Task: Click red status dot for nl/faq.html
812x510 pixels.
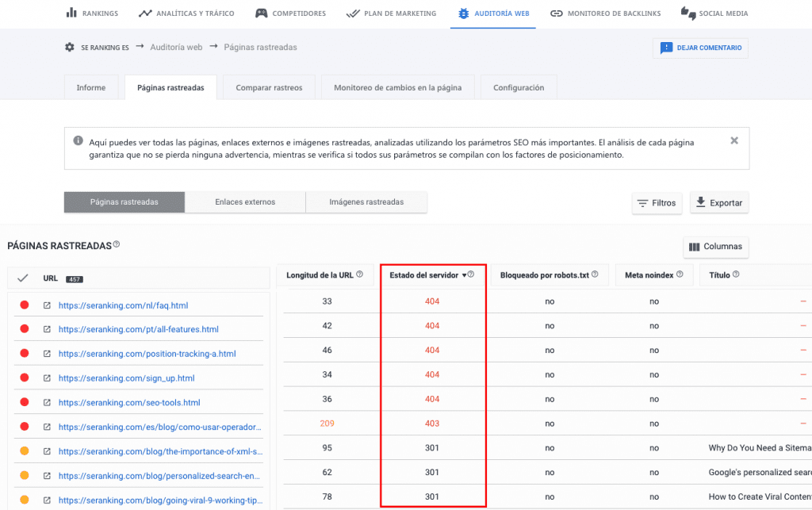Action: coord(25,305)
